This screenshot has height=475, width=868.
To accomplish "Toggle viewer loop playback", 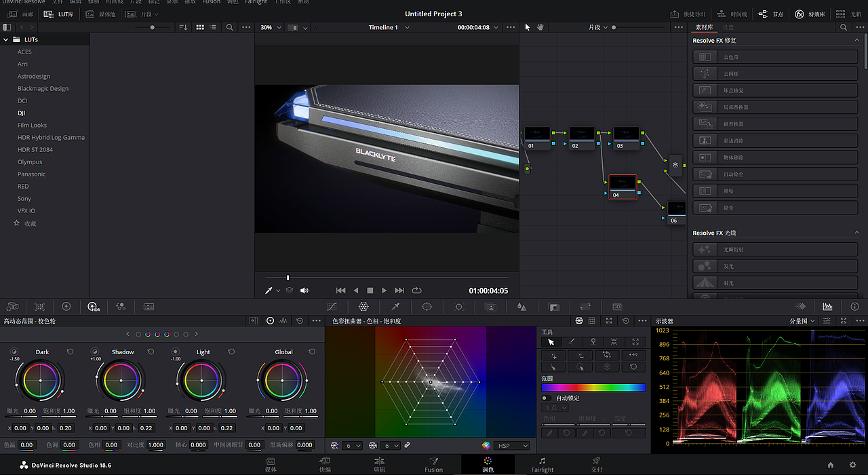I will pyautogui.click(x=416, y=290).
